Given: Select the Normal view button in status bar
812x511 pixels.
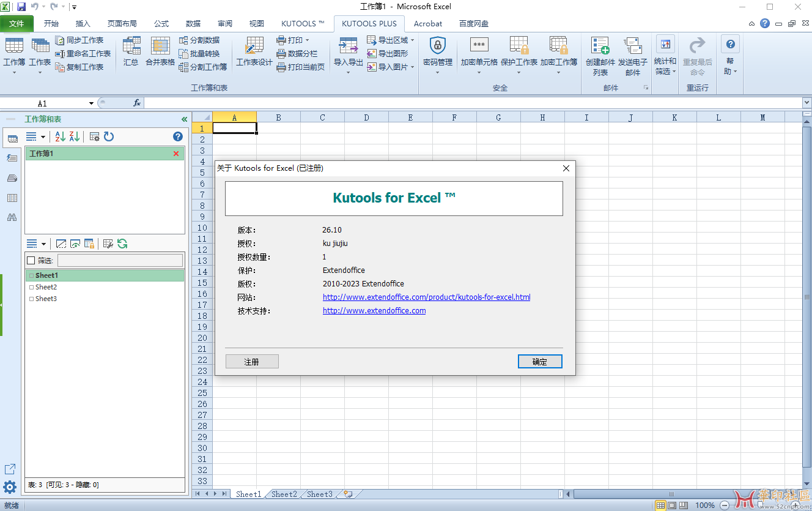Looking at the screenshot, I should [660, 505].
